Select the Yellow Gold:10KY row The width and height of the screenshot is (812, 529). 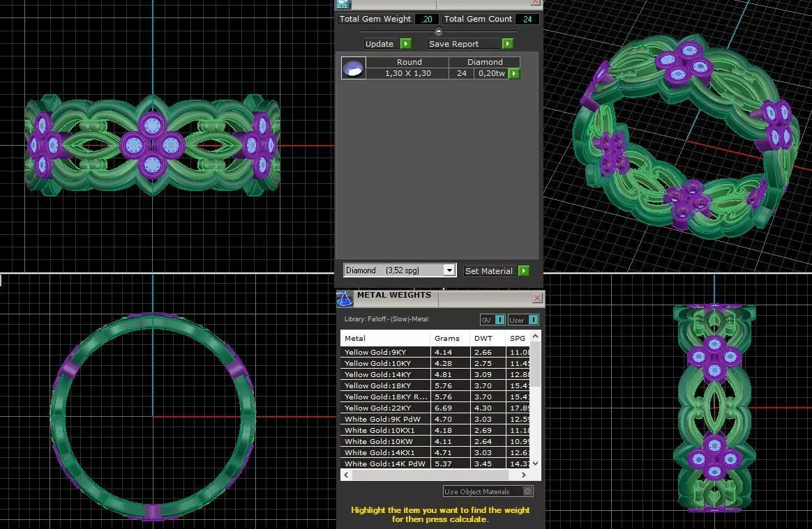435,363
